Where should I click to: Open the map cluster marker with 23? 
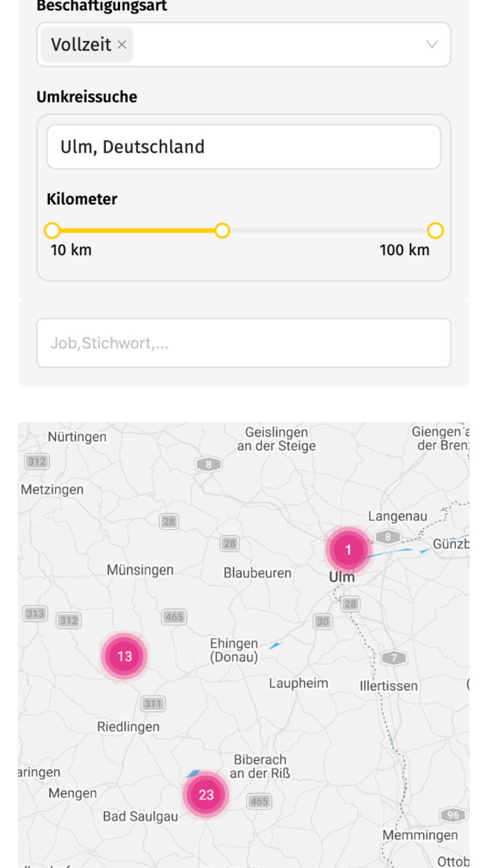[206, 795]
